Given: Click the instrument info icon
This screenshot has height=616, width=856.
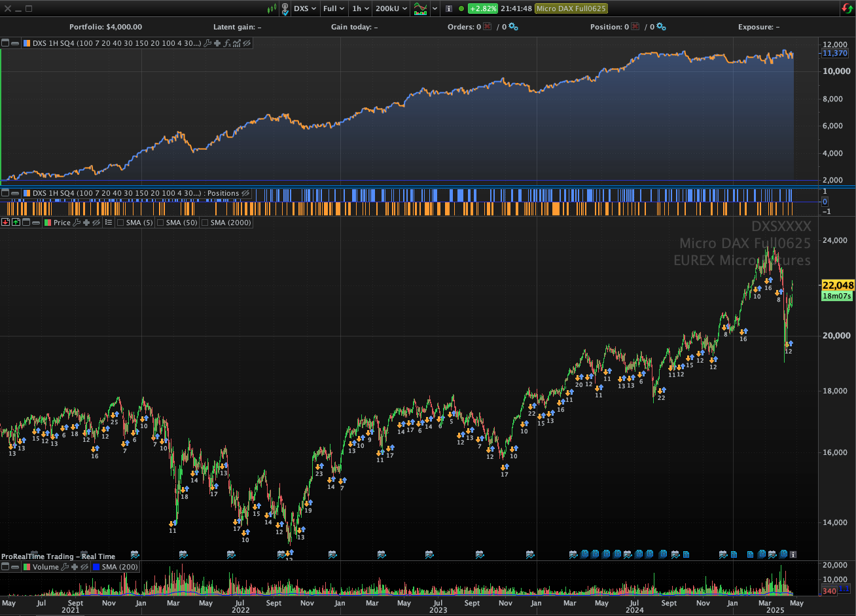Looking at the screenshot, I should pyautogui.click(x=449, y=9).
